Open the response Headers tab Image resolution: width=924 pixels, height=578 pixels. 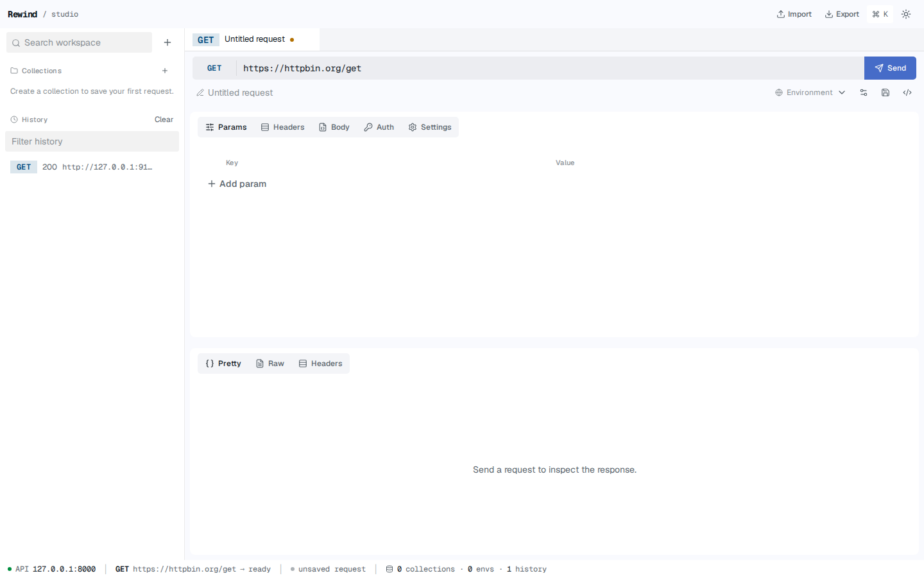point(321,363)
